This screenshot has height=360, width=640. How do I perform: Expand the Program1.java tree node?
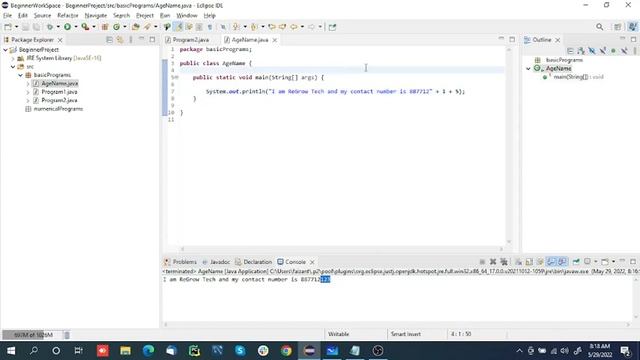tap(28, 92)
